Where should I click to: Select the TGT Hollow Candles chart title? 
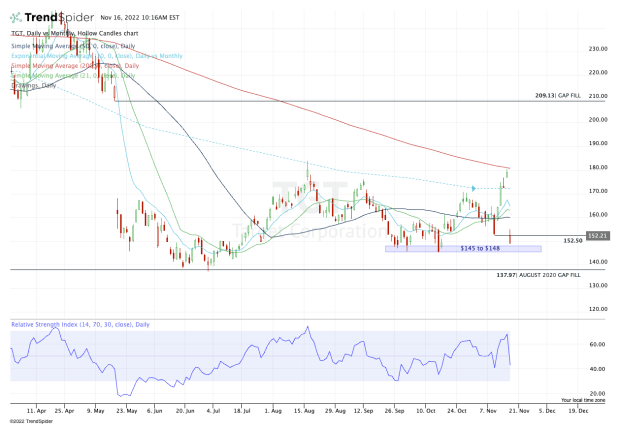click(x=75, y=34)
